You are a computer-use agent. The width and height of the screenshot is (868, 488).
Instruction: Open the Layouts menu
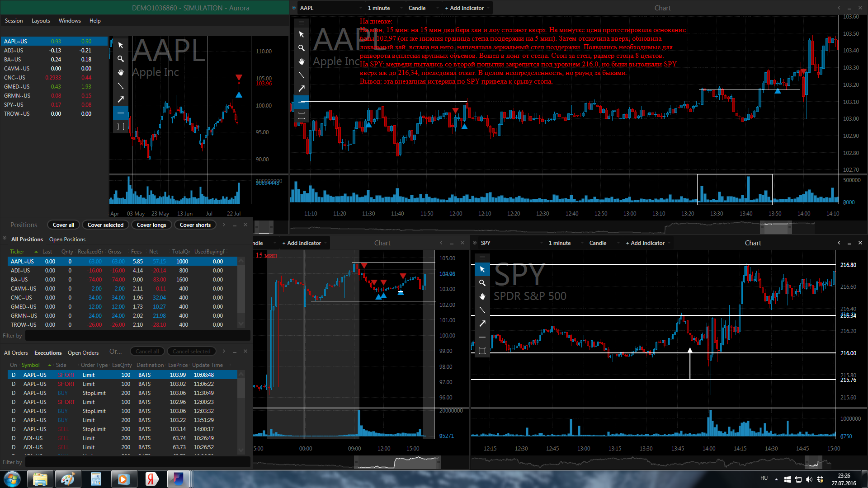click(x=41, y=21)
